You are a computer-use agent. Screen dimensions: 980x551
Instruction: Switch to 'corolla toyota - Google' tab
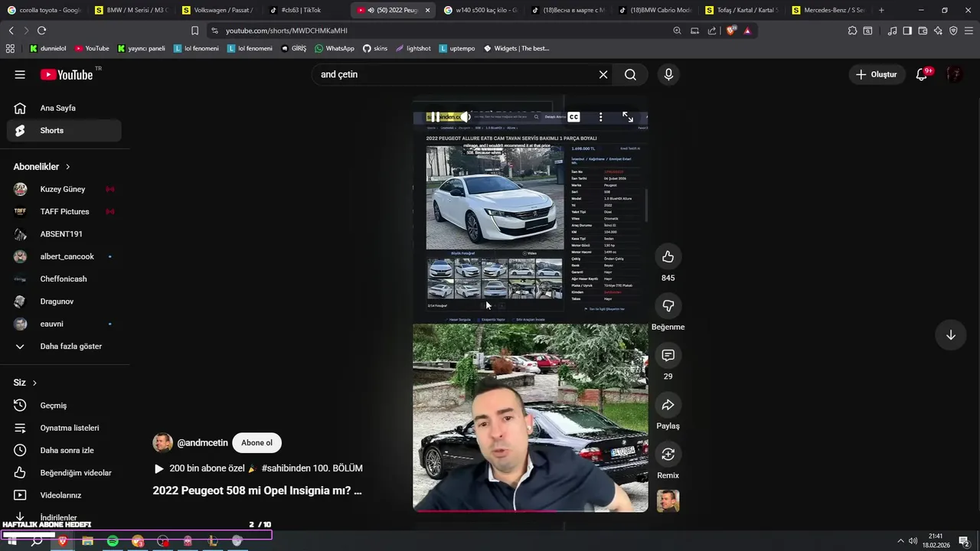tap(44, 10)
